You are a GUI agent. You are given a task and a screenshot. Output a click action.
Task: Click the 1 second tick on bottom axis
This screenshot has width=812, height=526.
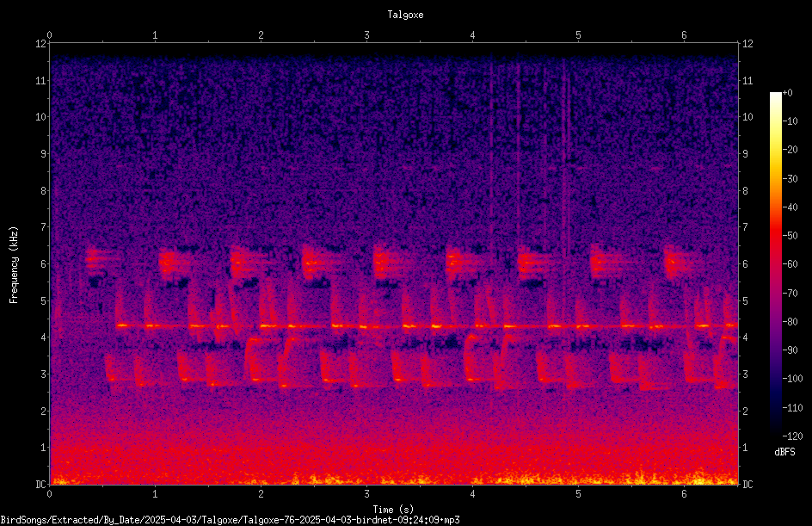pyautogui.click(x=155, y=494)
